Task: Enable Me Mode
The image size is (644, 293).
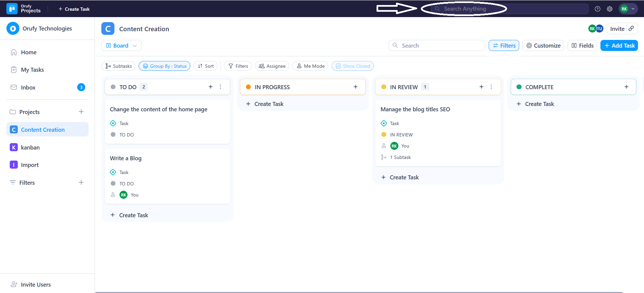Action: point(310,66)
